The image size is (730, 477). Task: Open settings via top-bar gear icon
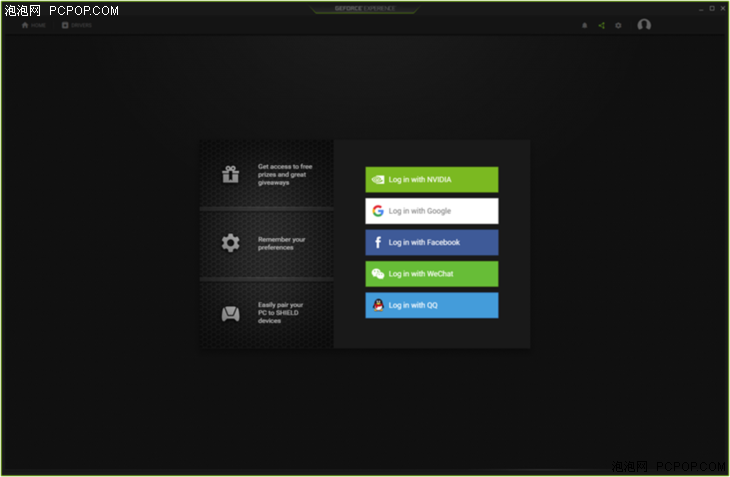click(618, 25)
